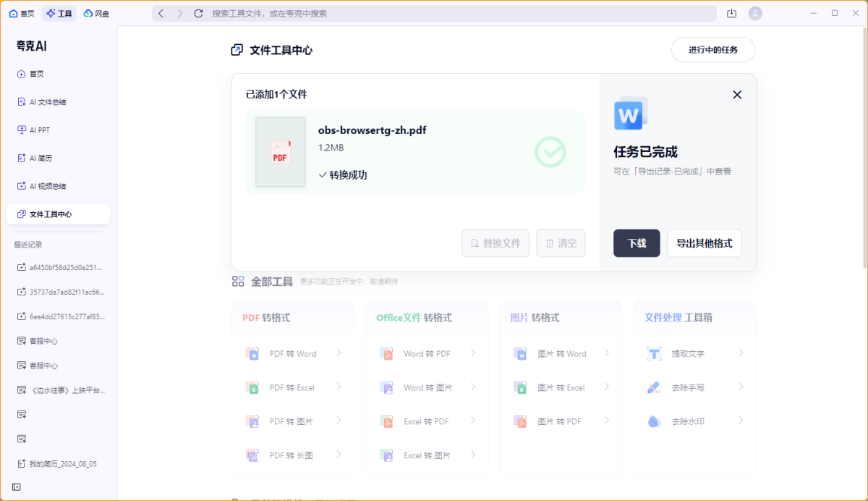Image resolution: width=868 pixels, height=501 pixels.
Task: Click the user profile avatar icon
Action: [x=755, y=13]
